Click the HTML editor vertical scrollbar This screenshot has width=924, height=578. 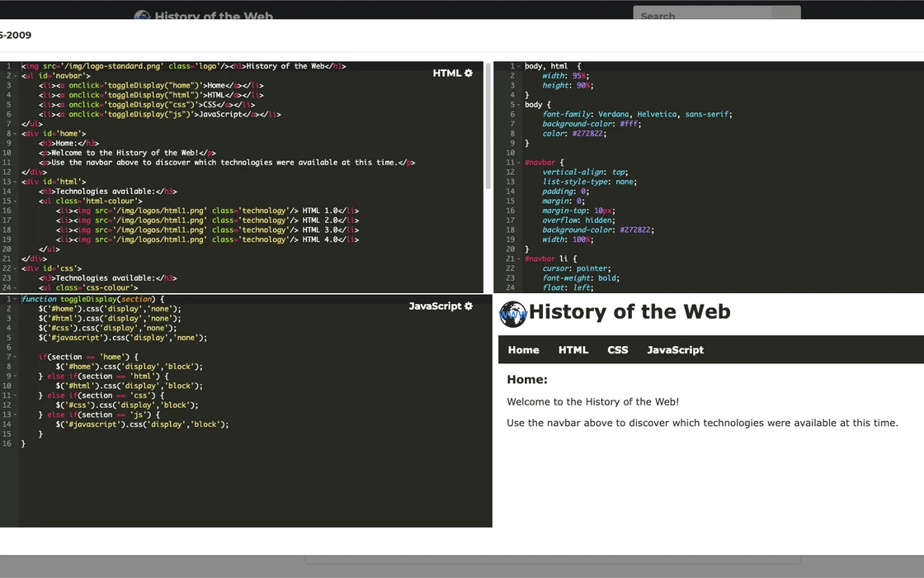(x=488, y=127)
